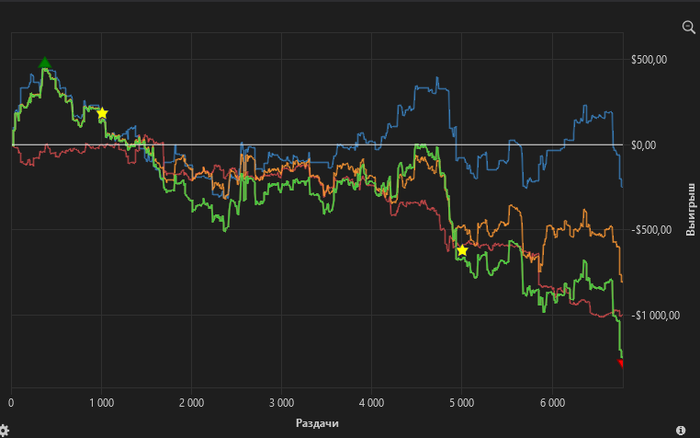700x438 pixels.
Task: Click the 2 000 tick label
Action: coord(192,403)
